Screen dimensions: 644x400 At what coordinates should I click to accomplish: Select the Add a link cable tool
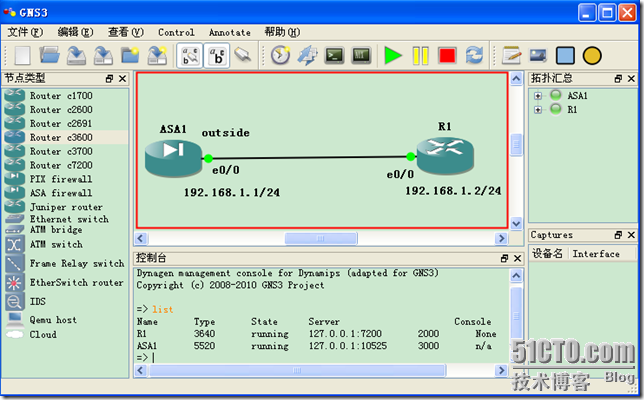point(242,55)
